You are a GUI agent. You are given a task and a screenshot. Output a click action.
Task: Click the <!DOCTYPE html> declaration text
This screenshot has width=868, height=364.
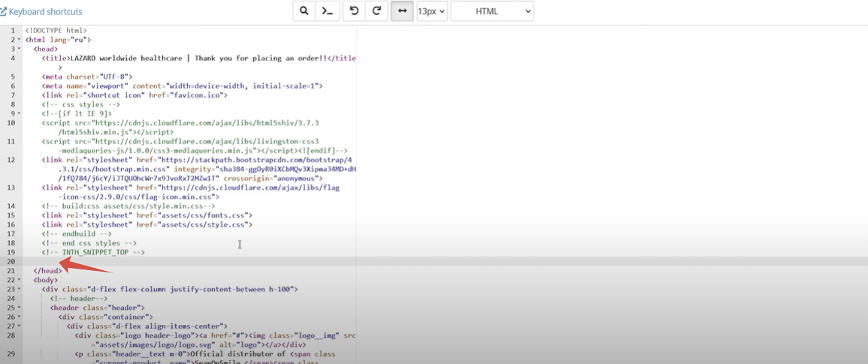click(56, 31)
